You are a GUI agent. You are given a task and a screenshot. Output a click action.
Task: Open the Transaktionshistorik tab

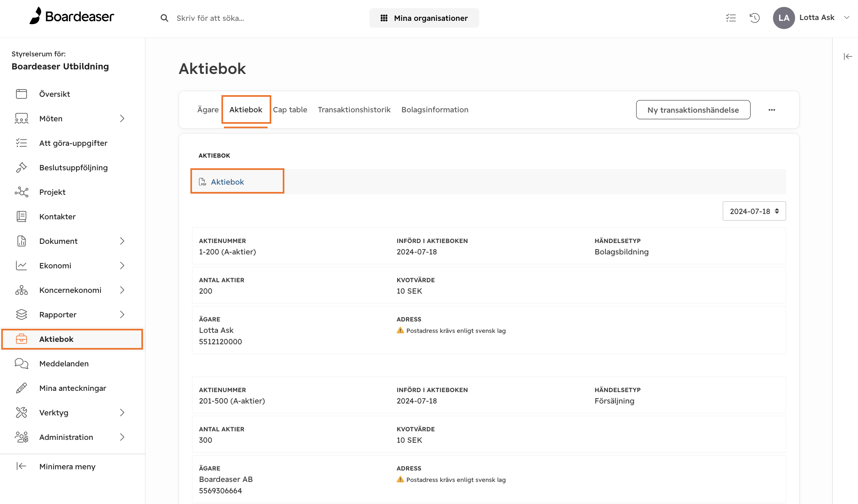point(354,109)
